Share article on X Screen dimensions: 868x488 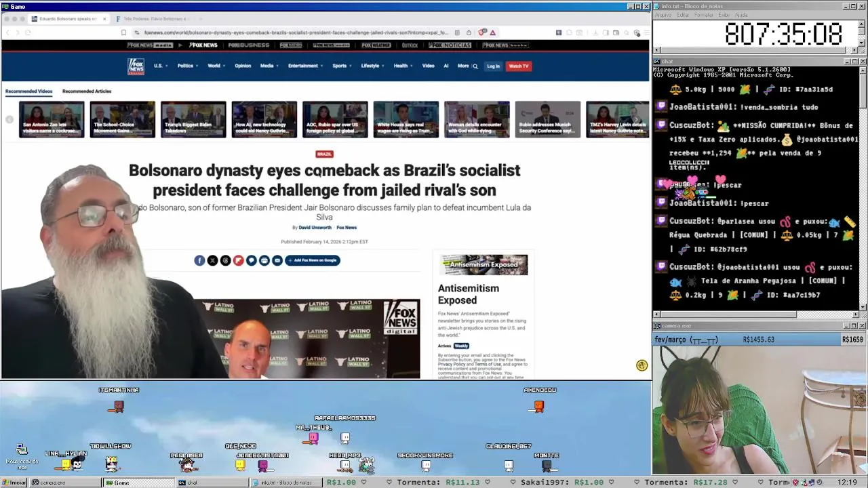pyautogui.click(x=212, y=260)
